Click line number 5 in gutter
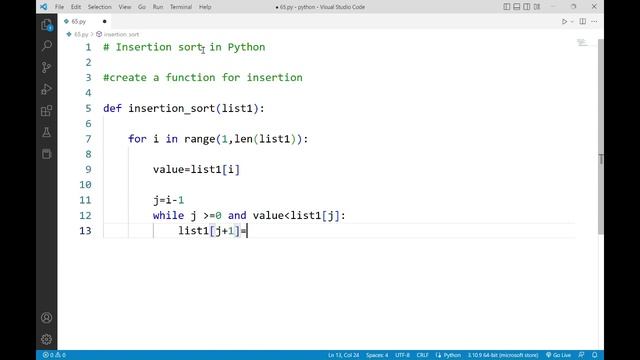This screenshot has height=360, width=640. point(88,109)
